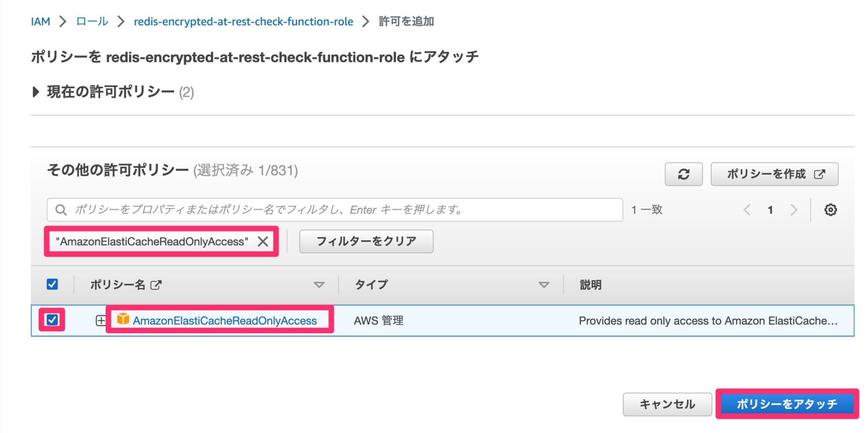This screenshot has height=433, width=868.
Task: Open the table settings gear icon
Action: (831, 209)
